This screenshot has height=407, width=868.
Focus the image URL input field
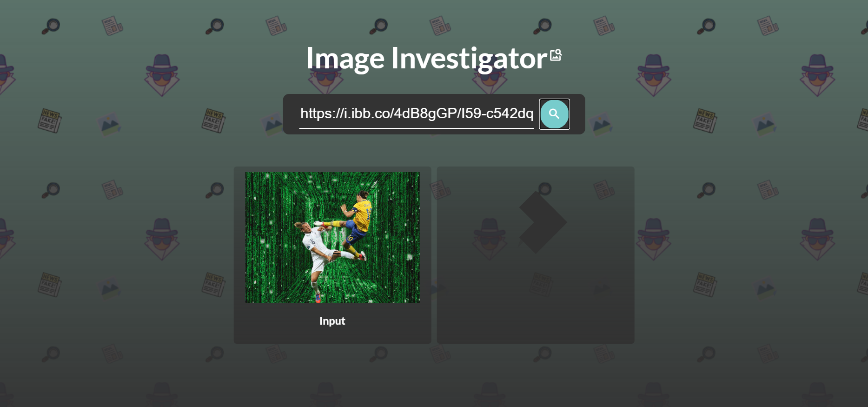tap(417, 114)
